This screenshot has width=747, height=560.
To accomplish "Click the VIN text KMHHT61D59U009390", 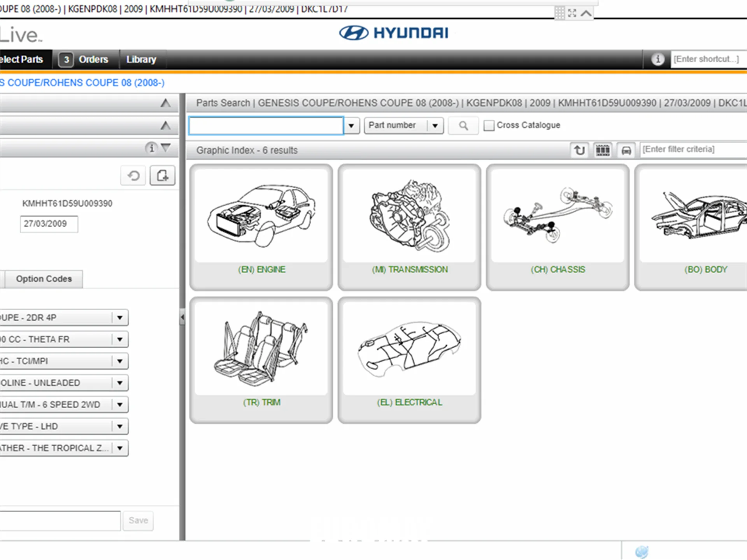I will tap(67, 204).
